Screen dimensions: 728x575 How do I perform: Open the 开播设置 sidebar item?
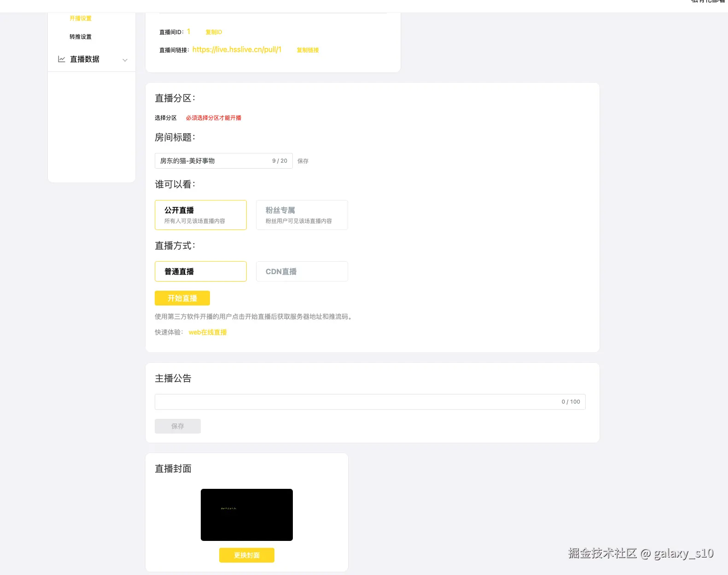click(81, 18)
